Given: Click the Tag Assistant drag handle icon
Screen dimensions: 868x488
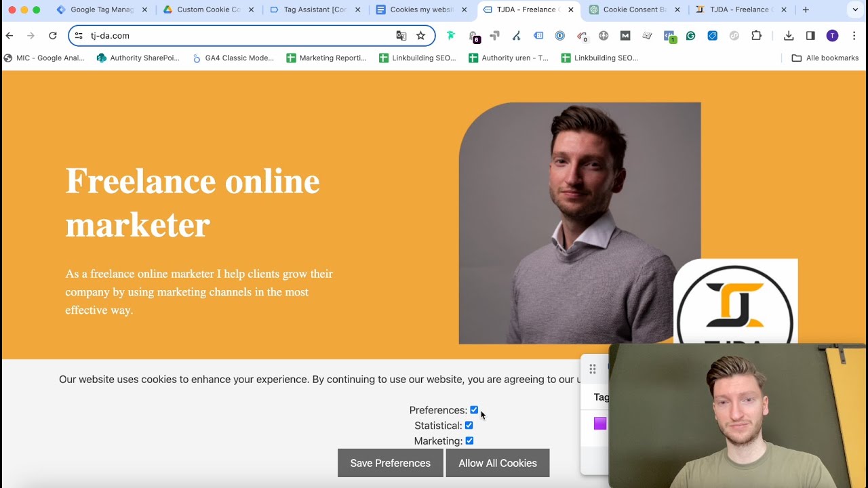Looking at the screenshot, I should 593,369.
